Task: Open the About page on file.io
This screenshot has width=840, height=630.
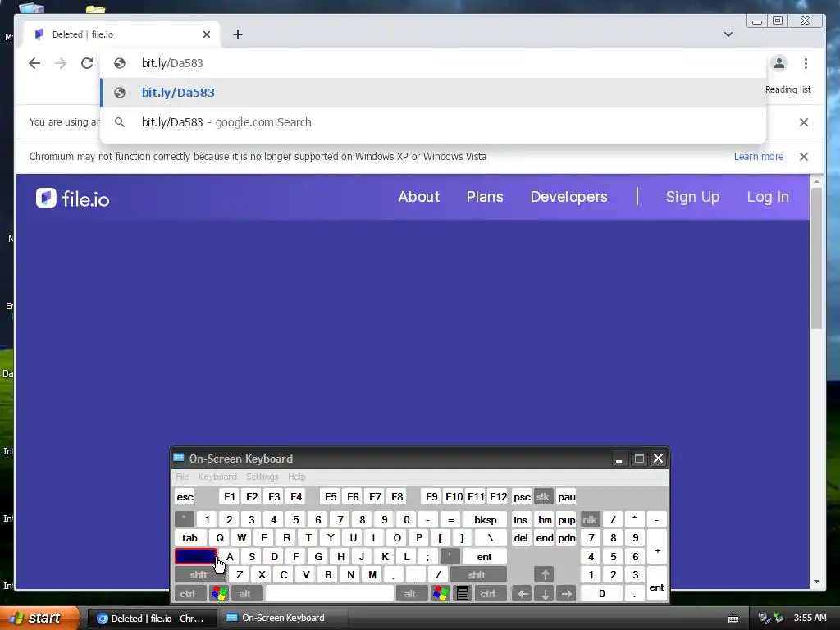Action: click(419, 197)
